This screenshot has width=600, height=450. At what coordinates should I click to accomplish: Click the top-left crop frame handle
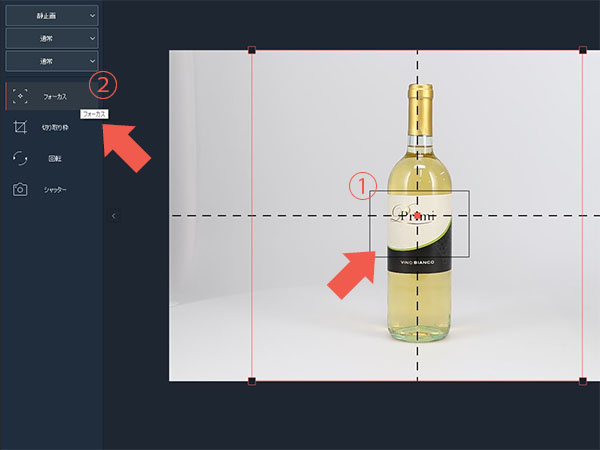click(251, 50)
